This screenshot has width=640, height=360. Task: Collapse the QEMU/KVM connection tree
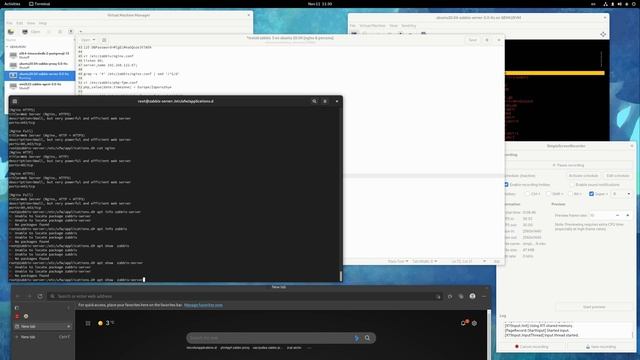(x=7, y=47)
